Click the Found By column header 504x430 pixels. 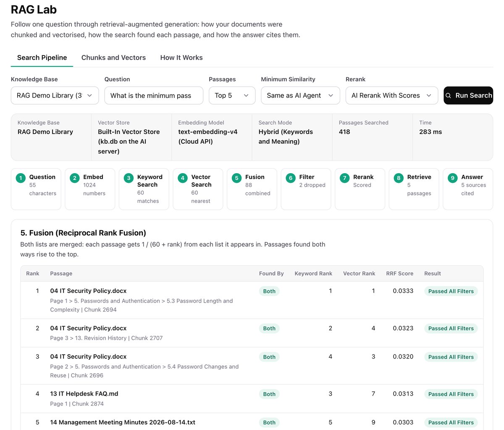pos(271,273)
